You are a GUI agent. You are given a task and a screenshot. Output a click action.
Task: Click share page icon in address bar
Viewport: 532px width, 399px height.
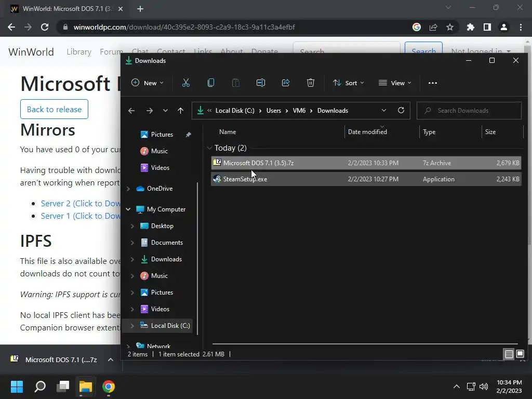(x=433, y=27)
